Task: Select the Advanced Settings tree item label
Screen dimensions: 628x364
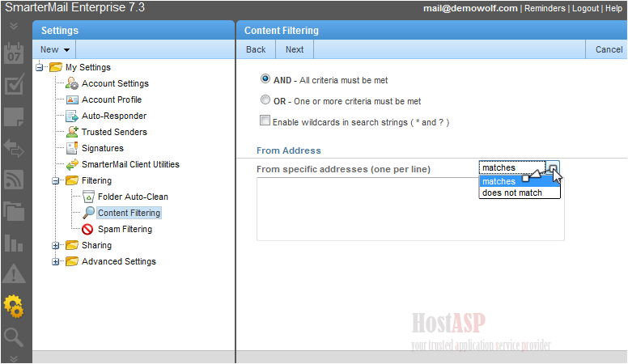Action: click(118, 261)
